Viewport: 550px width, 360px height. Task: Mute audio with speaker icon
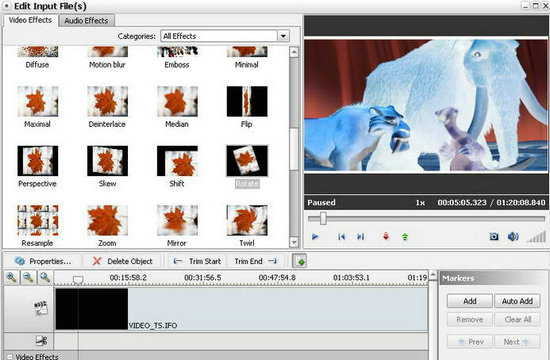click(x=513, y=236)
